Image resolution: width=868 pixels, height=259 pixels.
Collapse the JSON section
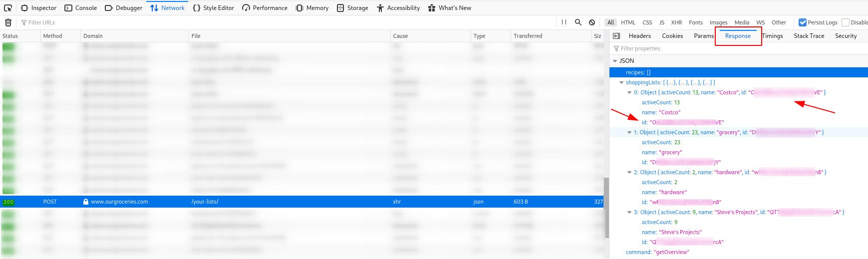615,61
